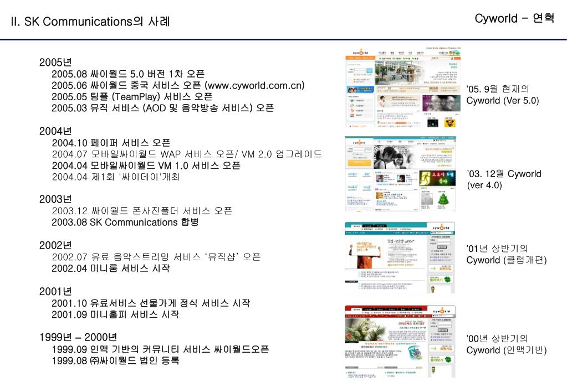
Task: Click the '2005.03 뮤직 서비스' line
Action: (x=162, y=107)
